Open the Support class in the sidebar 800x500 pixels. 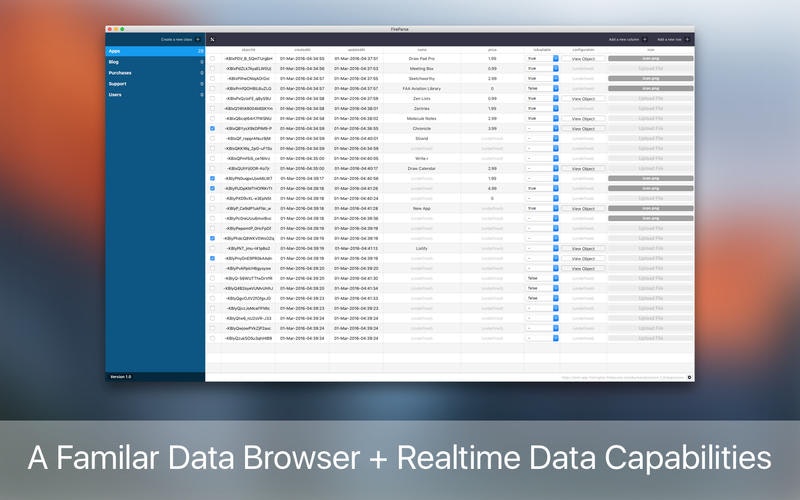[155, 84]
